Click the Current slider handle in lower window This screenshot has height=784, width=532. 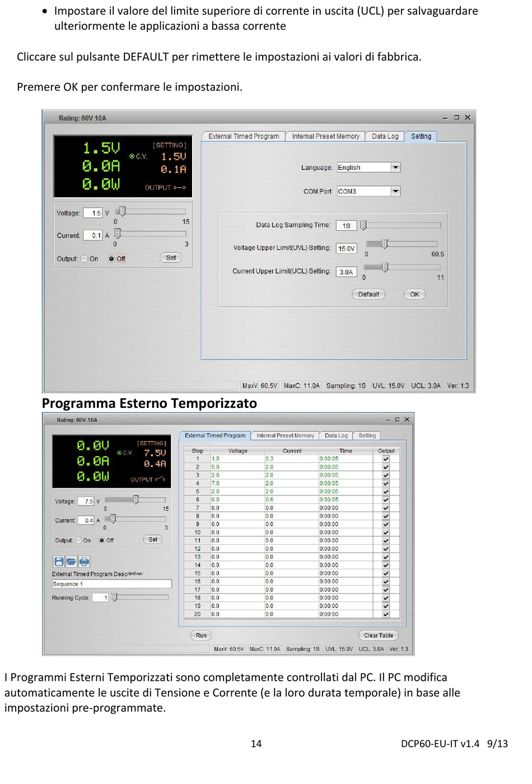tap(113, 519)
